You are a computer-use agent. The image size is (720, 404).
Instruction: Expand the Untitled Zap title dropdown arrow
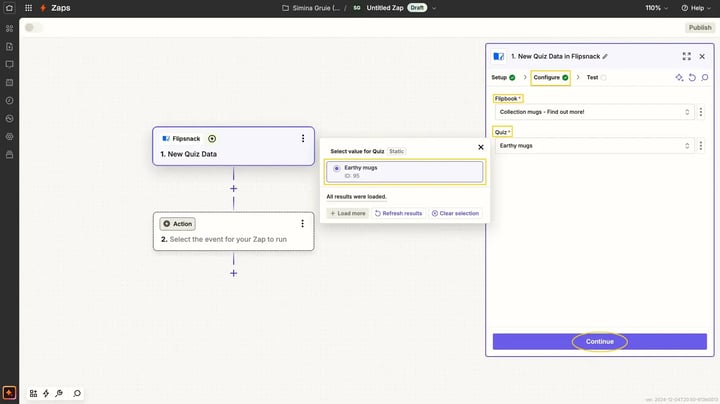pyautogui.click(x=434, y=8)
